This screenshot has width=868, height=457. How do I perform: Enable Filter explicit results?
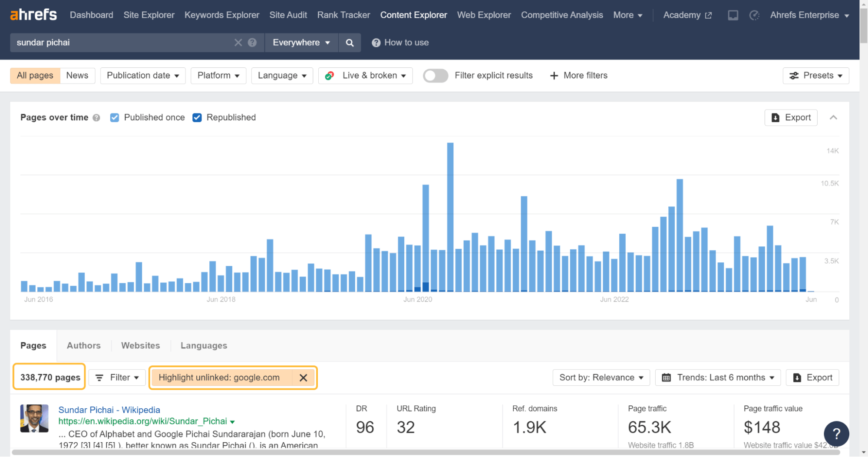click(435, 75)
